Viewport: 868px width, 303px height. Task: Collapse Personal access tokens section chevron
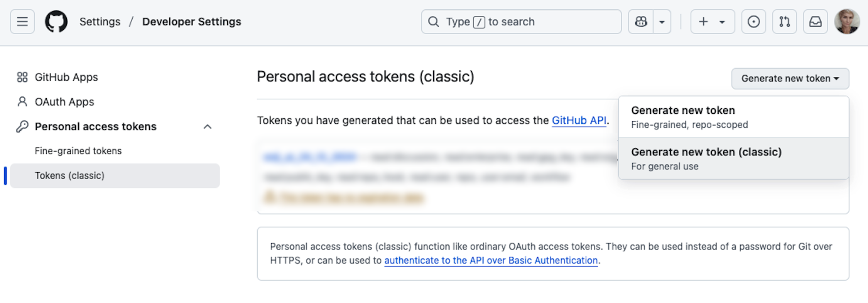pyautogui.click(x=208, y=126)
